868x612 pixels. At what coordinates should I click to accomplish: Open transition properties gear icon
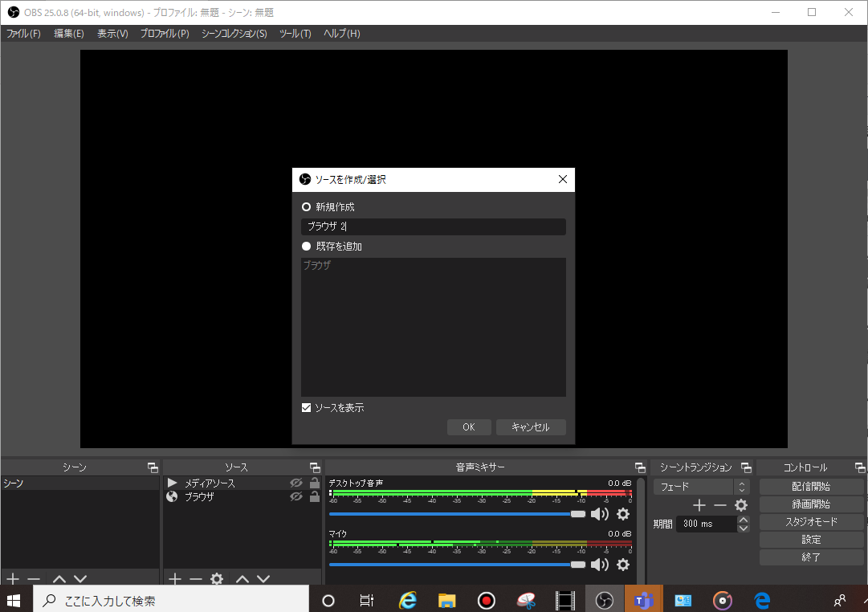[x=741, y=505]
